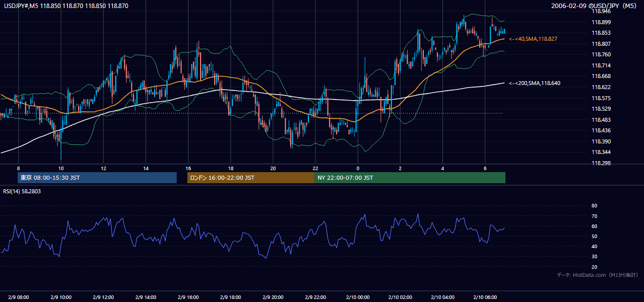644x302 pixels.
Task: Click the 2/10 00:00 bottom time label
Action: pyautogui.click(x=358, y=297)
